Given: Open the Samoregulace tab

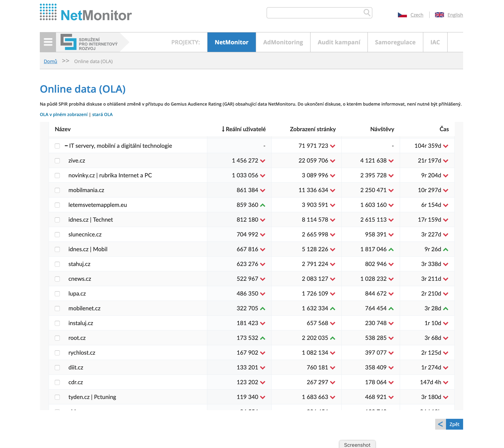Looking at the screenshot, I should coord(395,42).
